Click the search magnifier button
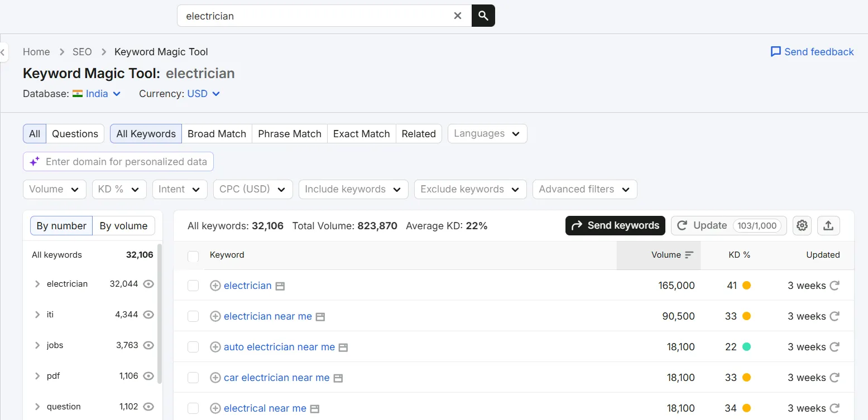Viewport: 868px width, 420px height. (483, 16)
